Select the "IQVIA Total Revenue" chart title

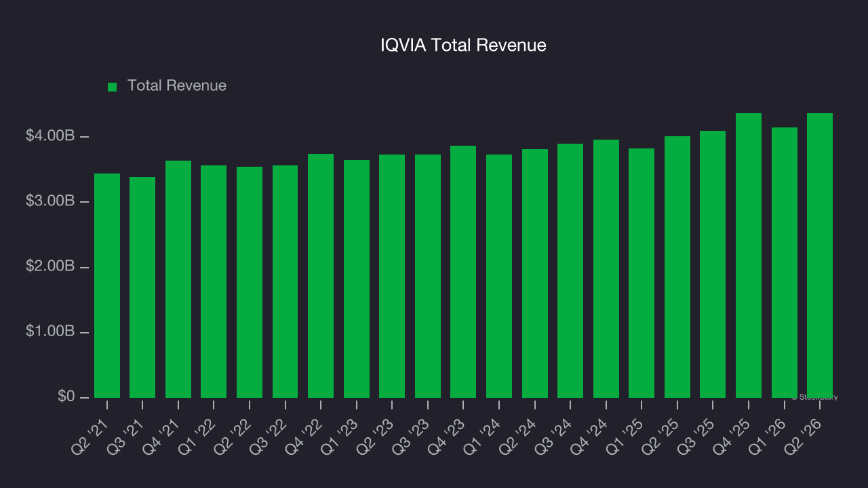[x=463, y=45]
